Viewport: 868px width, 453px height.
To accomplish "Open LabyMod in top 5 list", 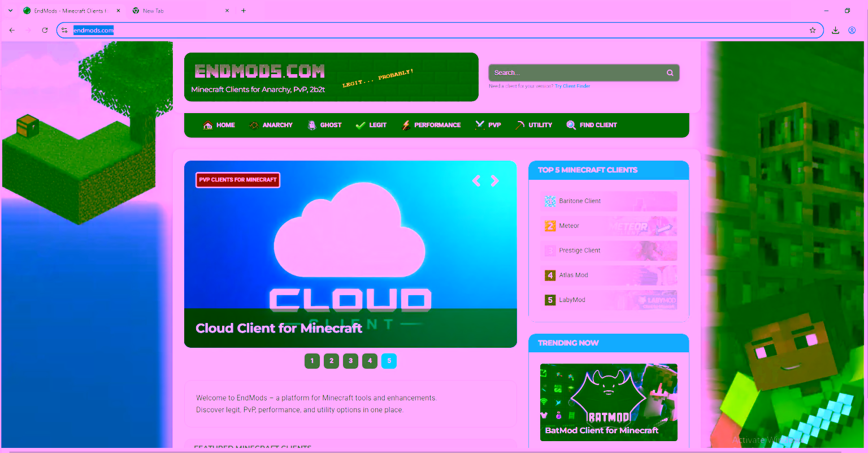I will point(609,300).
